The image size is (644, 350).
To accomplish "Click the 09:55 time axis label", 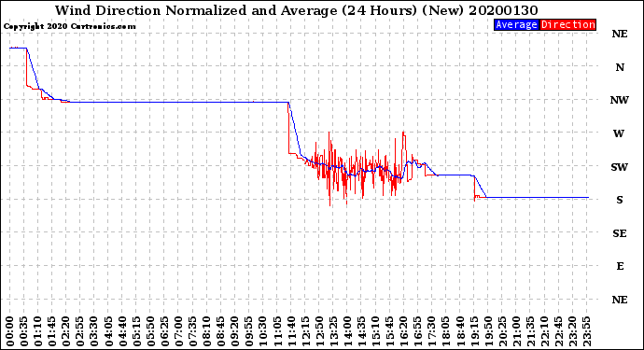I will (x=249, y=331).
